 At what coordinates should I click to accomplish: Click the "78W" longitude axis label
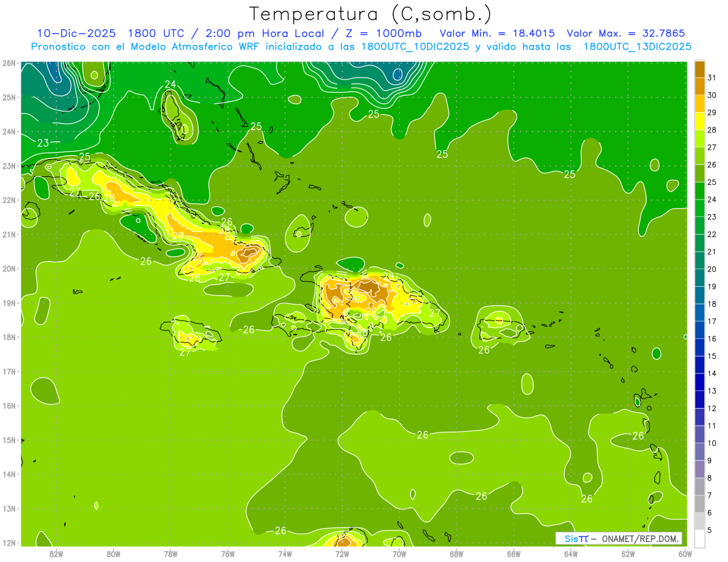point(170,554)
